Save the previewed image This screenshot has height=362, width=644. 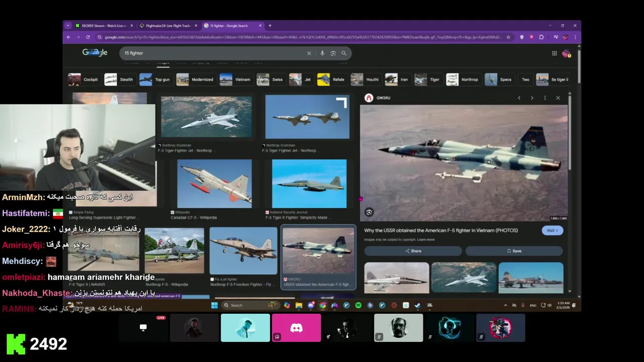[514, 251]
